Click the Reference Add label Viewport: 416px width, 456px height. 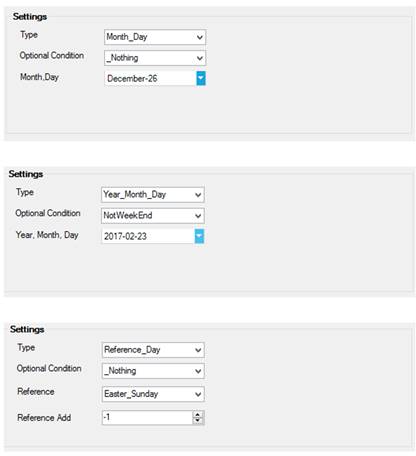click(x=44, y=418)
